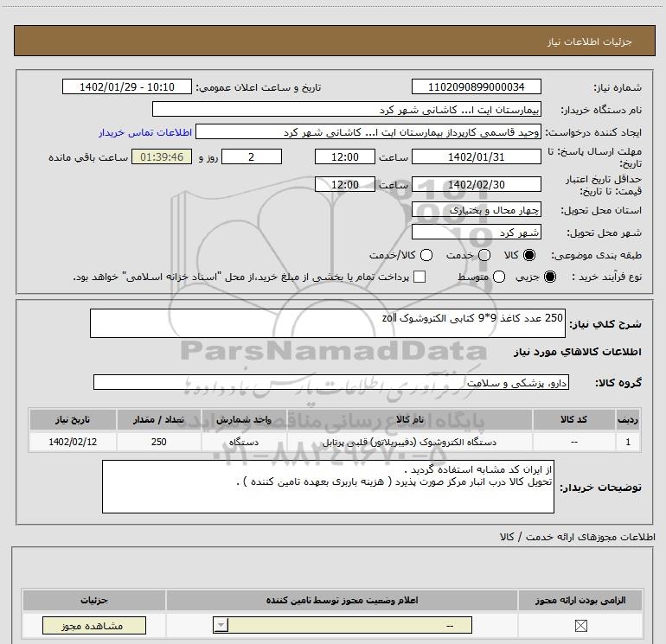Click the remaining days field showing 2
This screenshot has height=644, width=666.
pyautogui.click(x=252, y=156)
